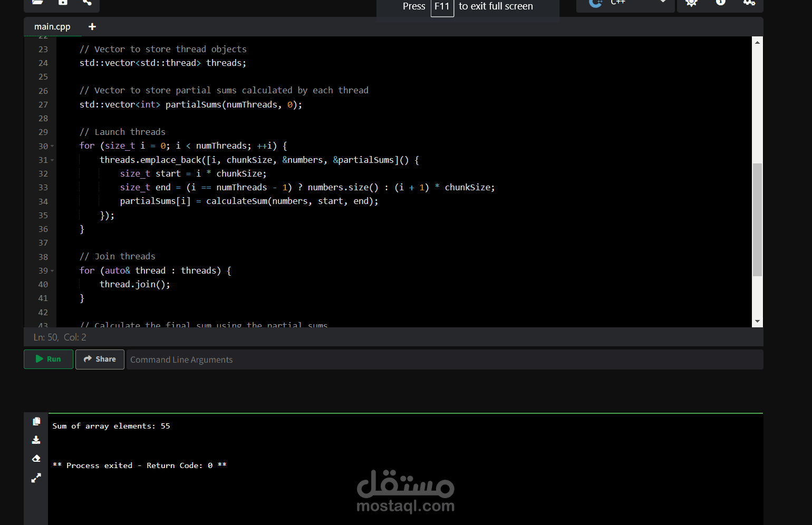Open a file using the folder icon
The image size is (812, 525).
pos(36,3)
